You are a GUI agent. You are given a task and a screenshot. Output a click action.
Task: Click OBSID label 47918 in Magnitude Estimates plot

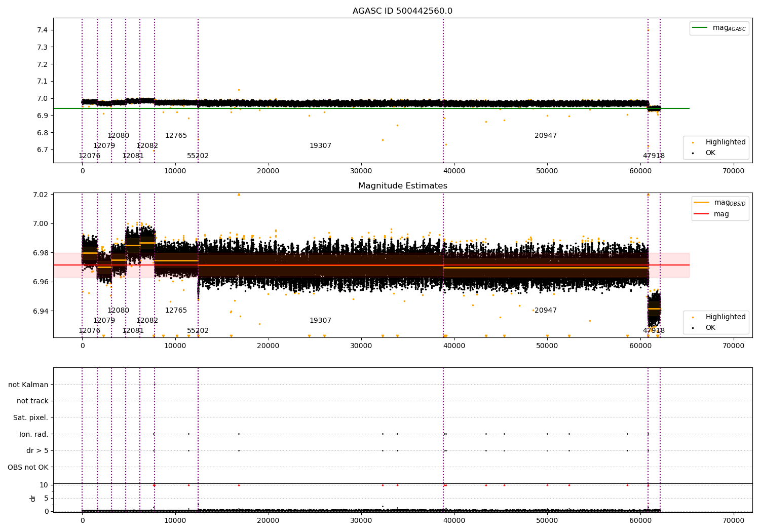click(654, 331)
